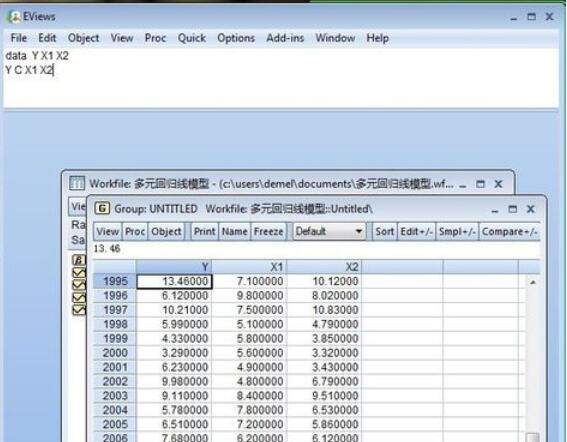Toggle Edit+/- mode in group window
Image resolution: width=567 pixels, height=442 pixels.
[416, 231]
